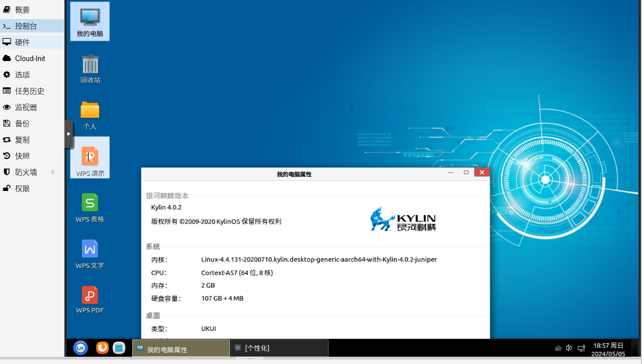This screenshot has height=364, width=642.
Task: Minimize the 我的电脑属性 window
Action: [x=451, y=172]
